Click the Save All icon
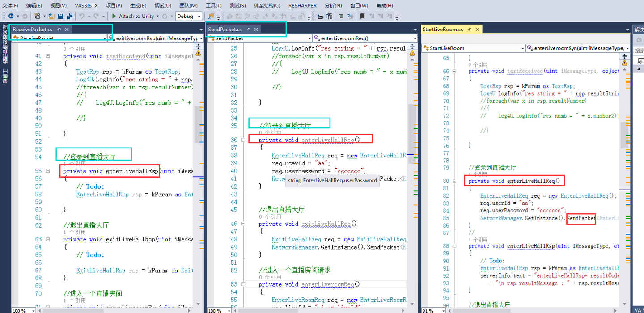 pyautogui.click(x=69, y=16)
